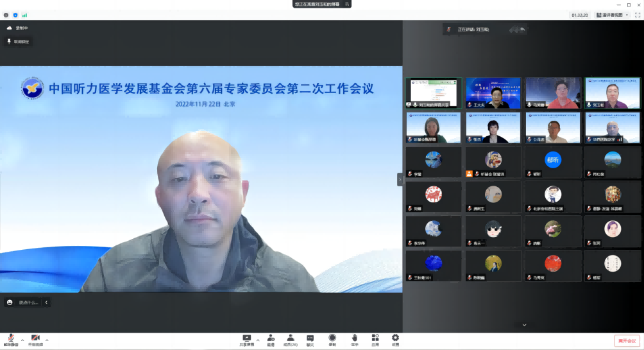Select the 华西医院 video tile
The width and height of the screenshot is (644, 350).
point(613,128)
